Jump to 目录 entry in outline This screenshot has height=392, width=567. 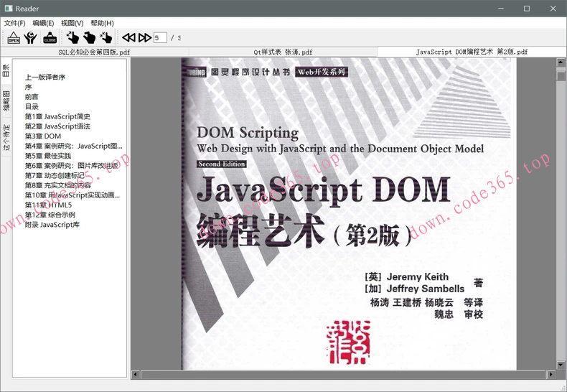(32, 106)
